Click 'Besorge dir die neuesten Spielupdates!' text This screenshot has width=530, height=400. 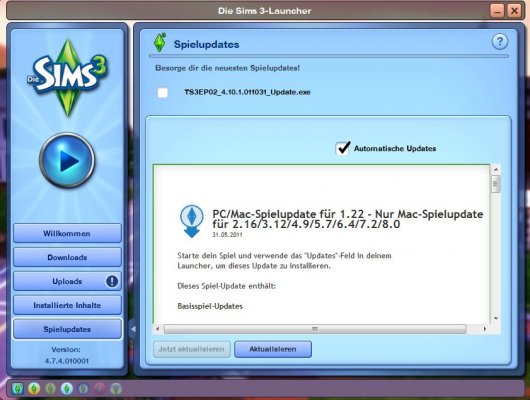(227, 68)
